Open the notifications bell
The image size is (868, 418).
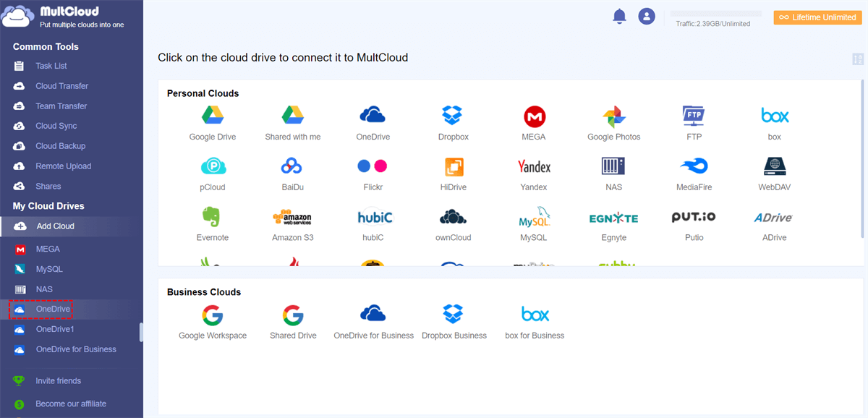point(619,17)
